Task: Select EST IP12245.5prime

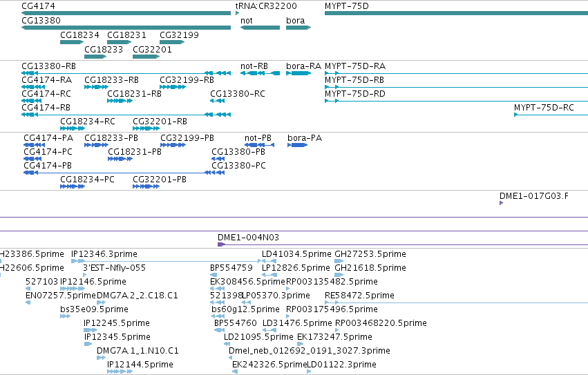Action: (91, 330)
